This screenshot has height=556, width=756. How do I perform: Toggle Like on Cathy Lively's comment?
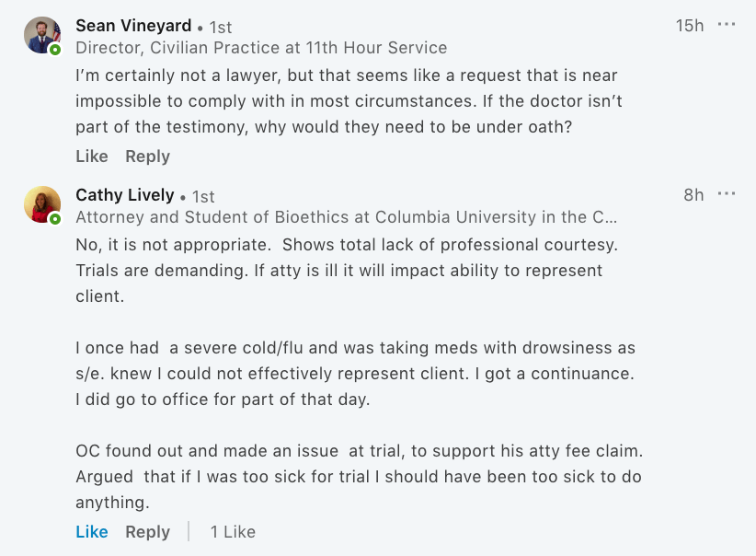pyautogui.click(x=92, y=532)
